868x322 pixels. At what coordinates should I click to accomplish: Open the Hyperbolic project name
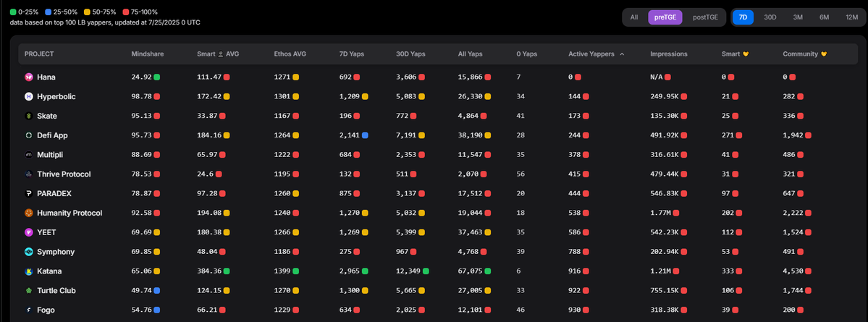pos(56,97)
